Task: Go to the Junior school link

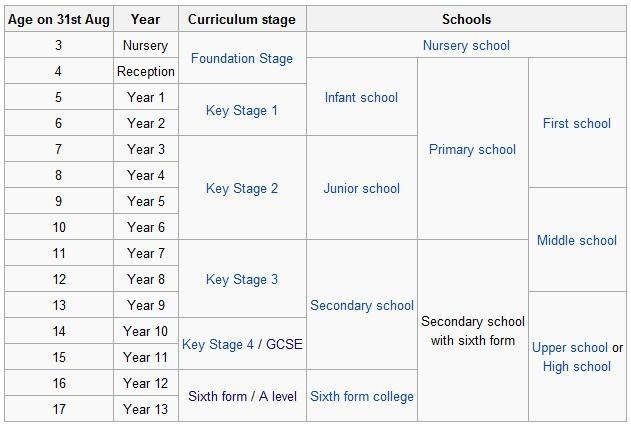Action: click(361, 188)
